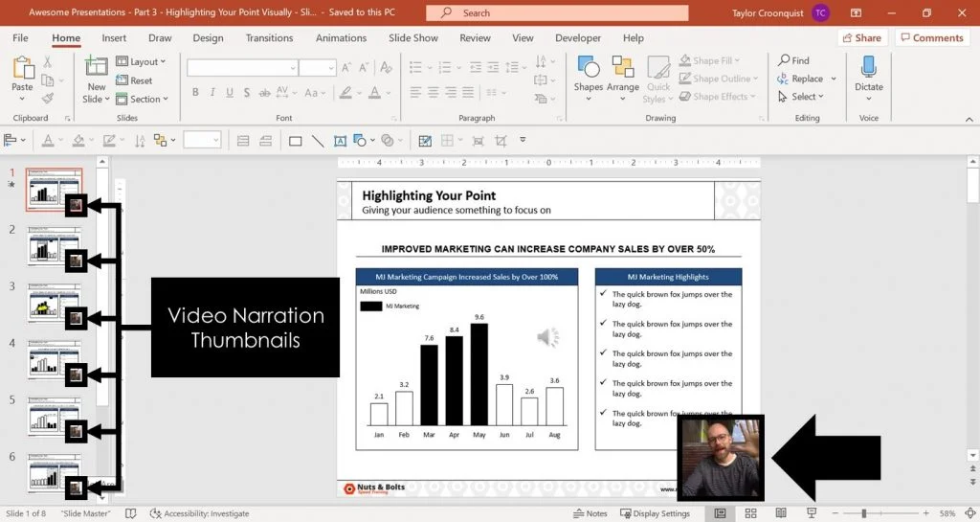
Task: Toggle Bold formatting
Action: (x=195, y=93)
